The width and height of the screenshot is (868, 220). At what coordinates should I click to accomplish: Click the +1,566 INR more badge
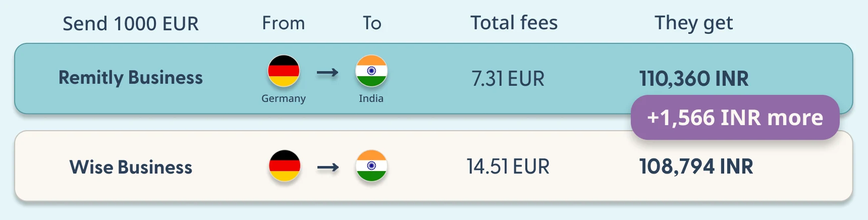click(735, 117)
